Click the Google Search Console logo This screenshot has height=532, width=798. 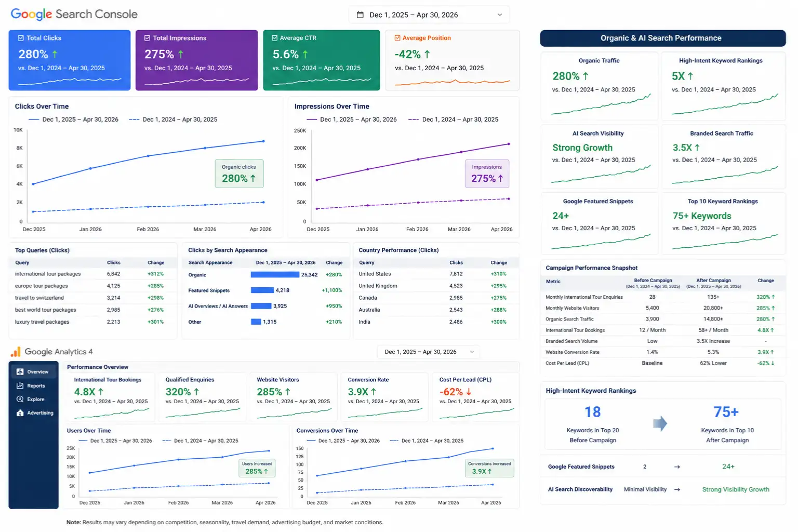click(x=74, y=15)
